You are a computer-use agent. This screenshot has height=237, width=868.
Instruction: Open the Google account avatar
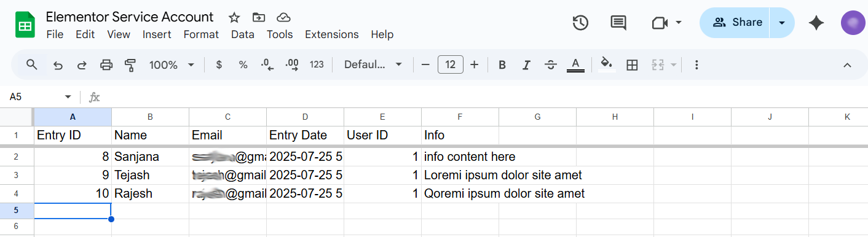pyautogui.click(x=853, y=23)
